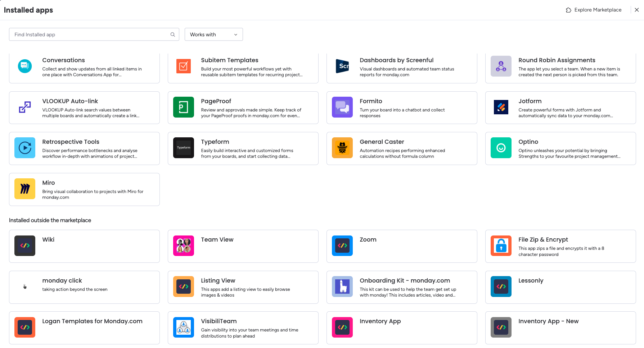Click the VLOOKUP Auto-link icon
This screenshot has width=644, height=348.
pyautogui.click(x=25, y=107)
